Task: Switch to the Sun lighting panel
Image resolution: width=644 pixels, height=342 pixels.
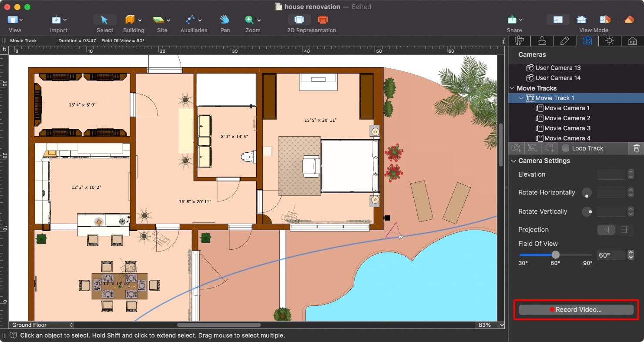Action: (610, 40)
